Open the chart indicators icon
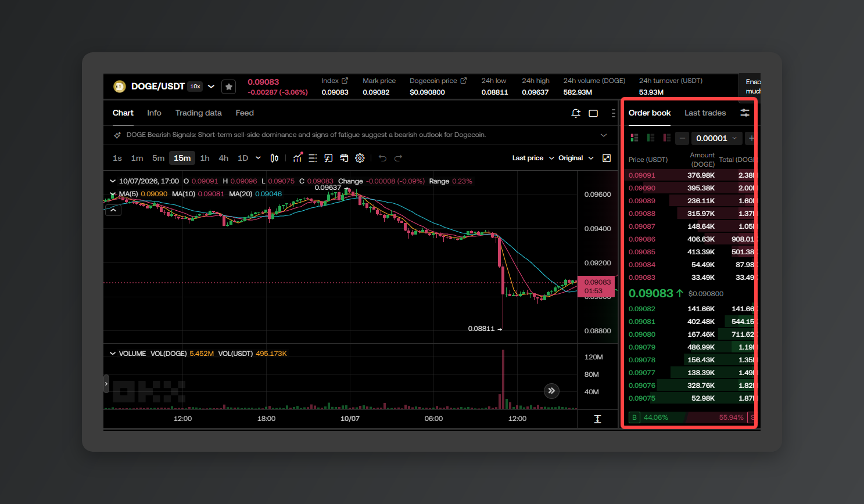The image size is (864, 504). pyautogui.click(x=297, y=158)
